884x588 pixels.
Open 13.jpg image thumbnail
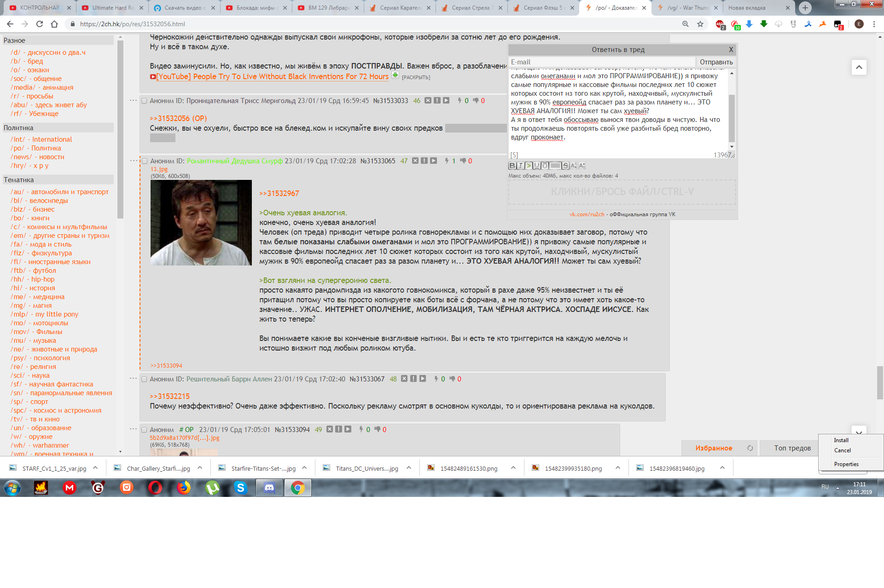[x=201, y=223]
